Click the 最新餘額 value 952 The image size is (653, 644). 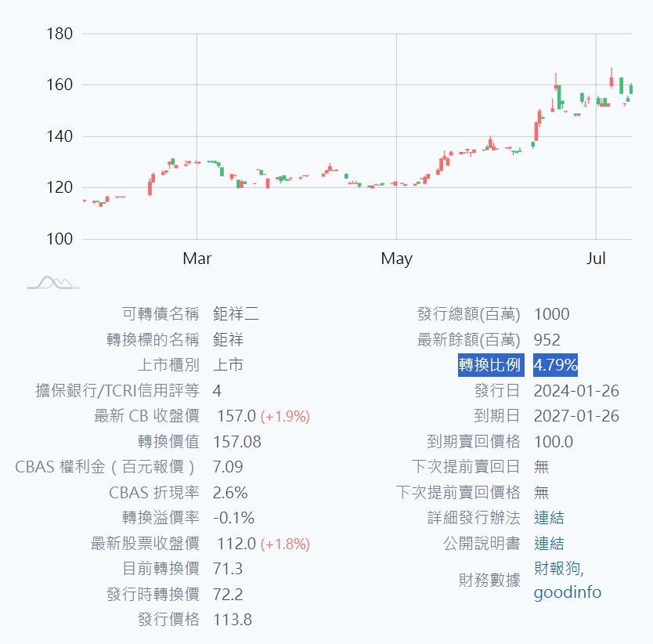coord(547,340)
